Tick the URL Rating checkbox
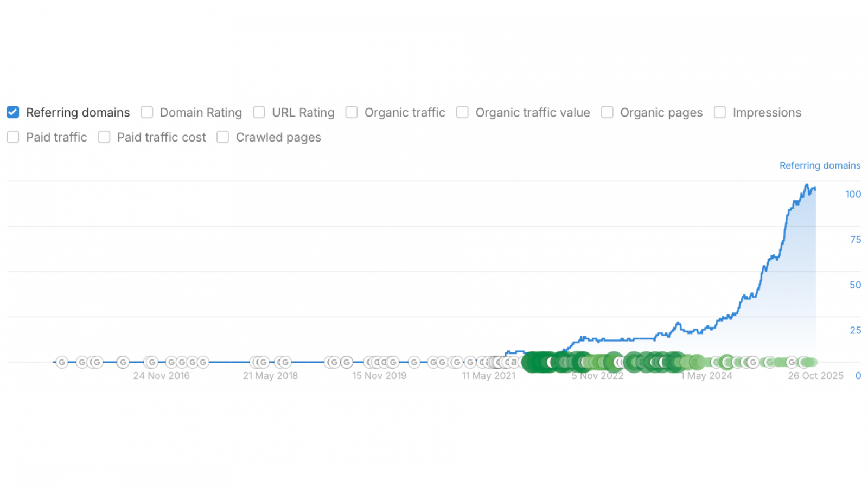 coord(259,112)
